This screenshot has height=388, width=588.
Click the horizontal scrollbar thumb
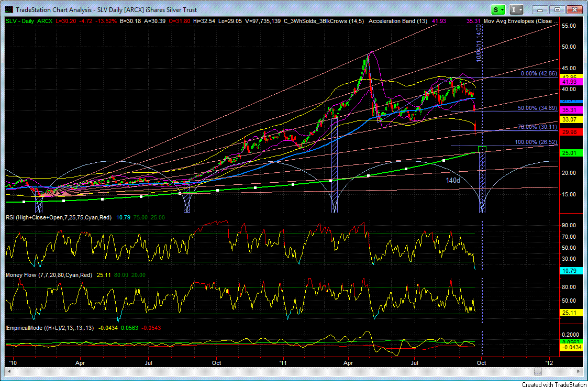(538, 371)
